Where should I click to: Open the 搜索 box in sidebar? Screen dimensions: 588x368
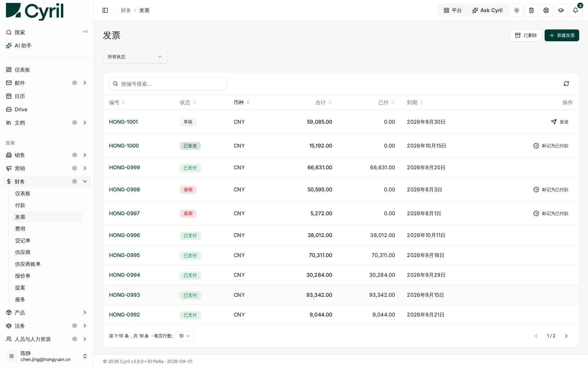click(x=47, y=32)
